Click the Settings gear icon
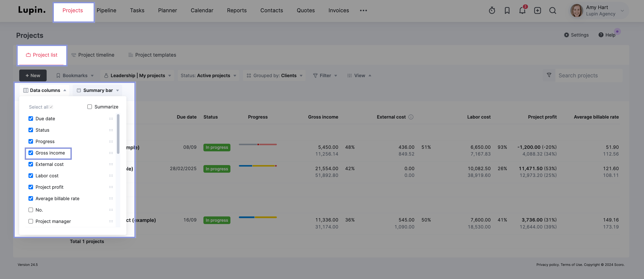The height and width of the screenshot is (279, 644). [566, 35]
